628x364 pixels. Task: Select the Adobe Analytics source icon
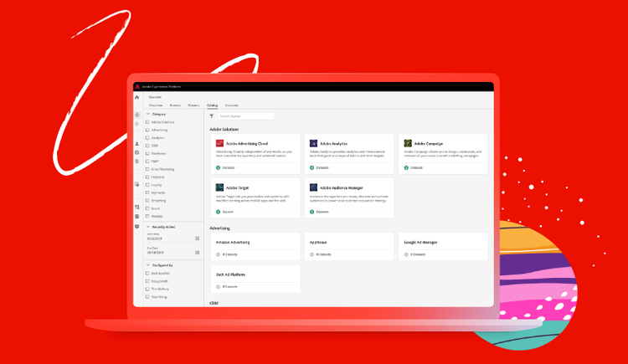(x=313, y=144)
